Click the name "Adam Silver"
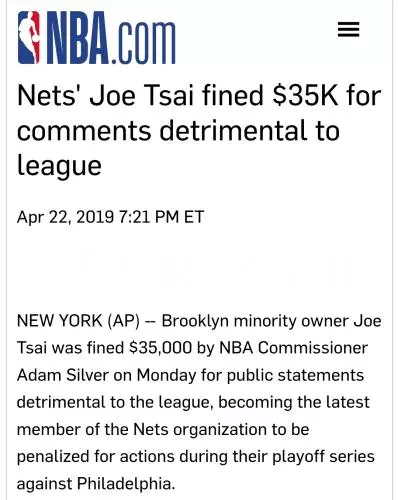This screenshot has width=398, height=500. (x=63, y=375)
